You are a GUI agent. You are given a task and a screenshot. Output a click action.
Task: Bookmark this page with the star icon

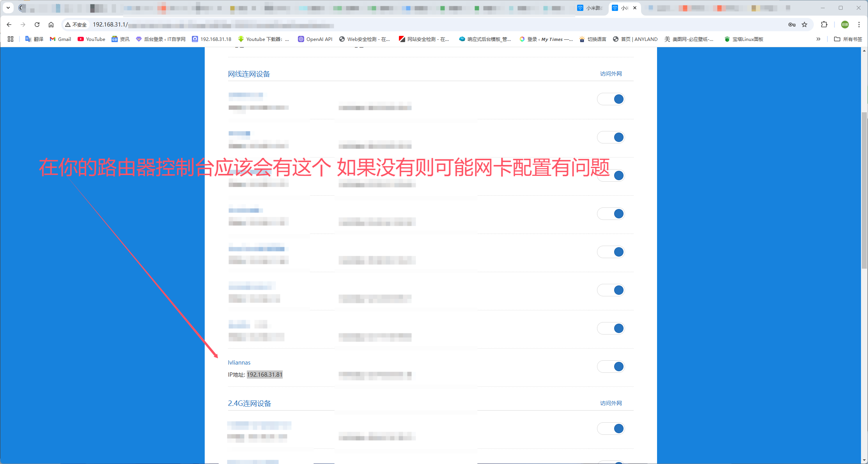[x=804, y=25]
